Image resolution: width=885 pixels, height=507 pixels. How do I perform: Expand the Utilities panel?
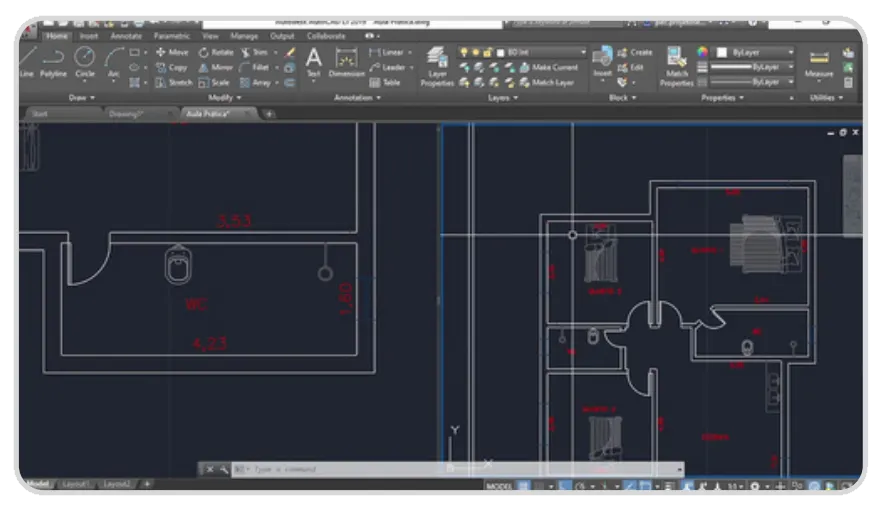[x=826, y=98]
